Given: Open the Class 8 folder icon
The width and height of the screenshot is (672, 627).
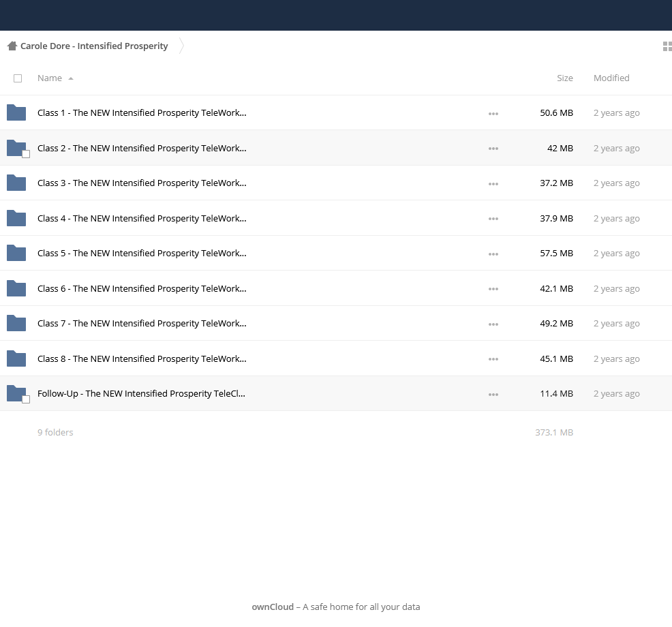Looking at the screenshot, I should [x=16, y=358].
